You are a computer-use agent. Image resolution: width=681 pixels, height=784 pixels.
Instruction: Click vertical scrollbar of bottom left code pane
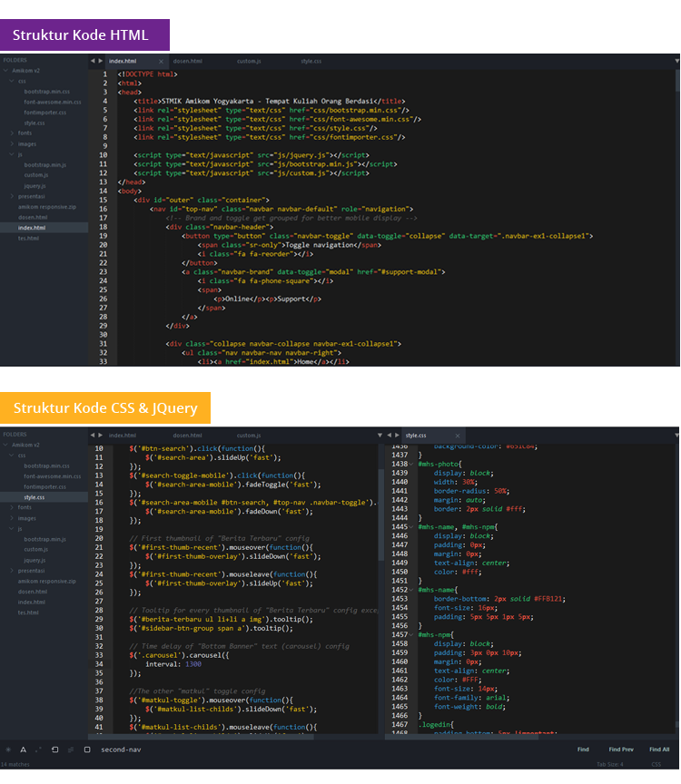click(380, 515)
